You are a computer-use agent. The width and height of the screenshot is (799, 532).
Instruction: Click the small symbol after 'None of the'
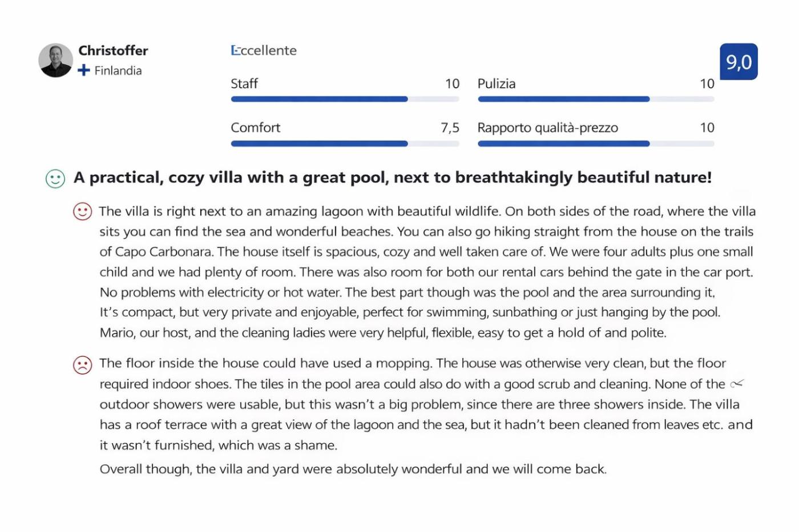click(737, 384)
